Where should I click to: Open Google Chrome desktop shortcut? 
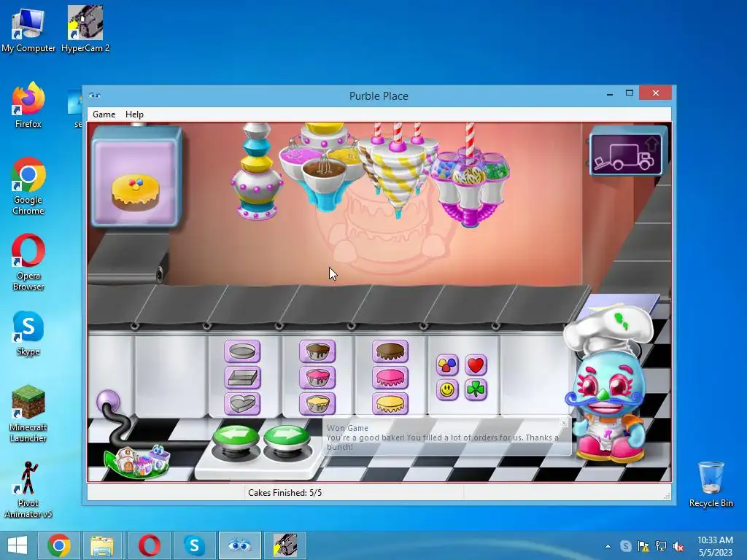pyautogui.click(x=28, y=187)
